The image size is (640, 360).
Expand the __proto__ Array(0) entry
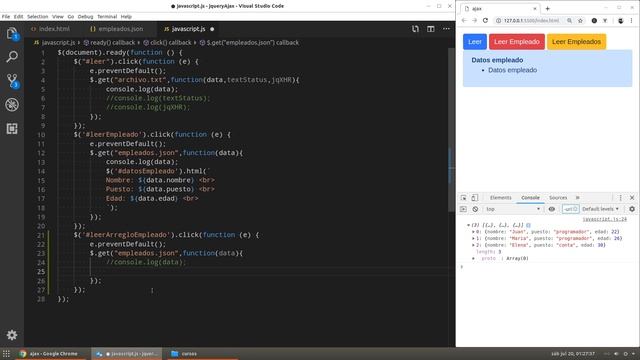point(473,258)
